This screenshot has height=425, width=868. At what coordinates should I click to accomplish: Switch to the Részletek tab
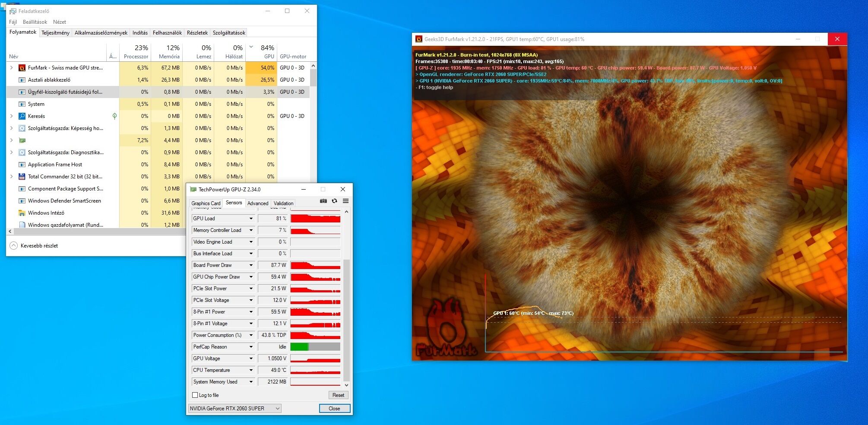tap(197, 33)
